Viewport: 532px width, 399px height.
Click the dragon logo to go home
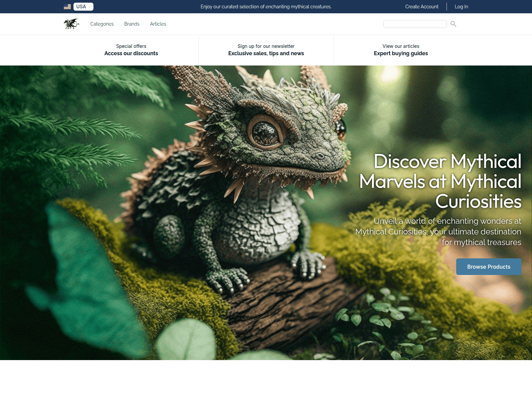(x=71, y=24)
